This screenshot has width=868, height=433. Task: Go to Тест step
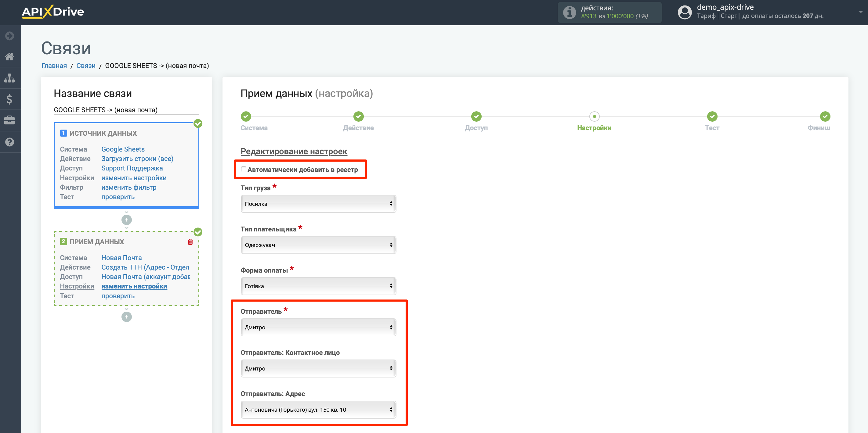712,116
